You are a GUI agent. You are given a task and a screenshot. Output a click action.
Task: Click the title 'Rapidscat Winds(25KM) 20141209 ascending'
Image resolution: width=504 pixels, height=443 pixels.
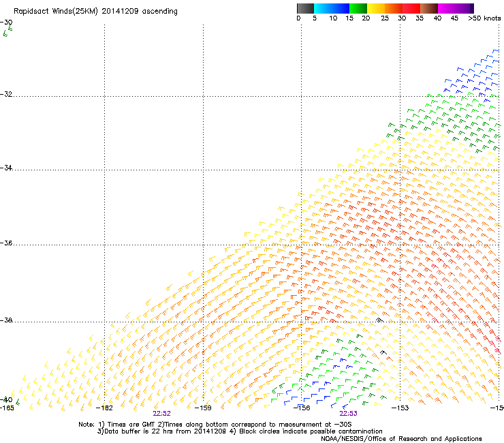[x=95, y=12]
